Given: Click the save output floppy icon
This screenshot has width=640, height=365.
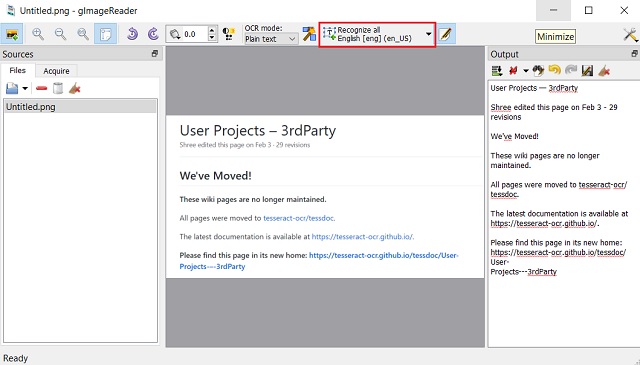Looking at the screenshot, I should (587, 71).
